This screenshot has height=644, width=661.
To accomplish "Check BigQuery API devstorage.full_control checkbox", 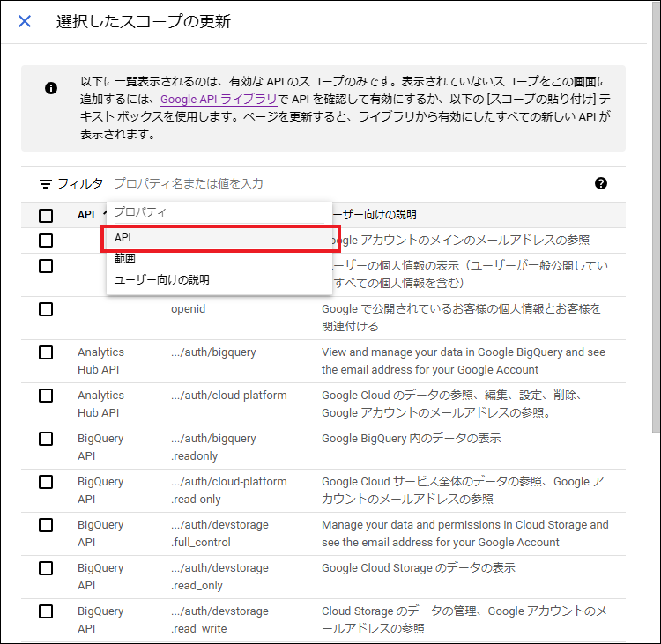I will [x=46, y=525].
